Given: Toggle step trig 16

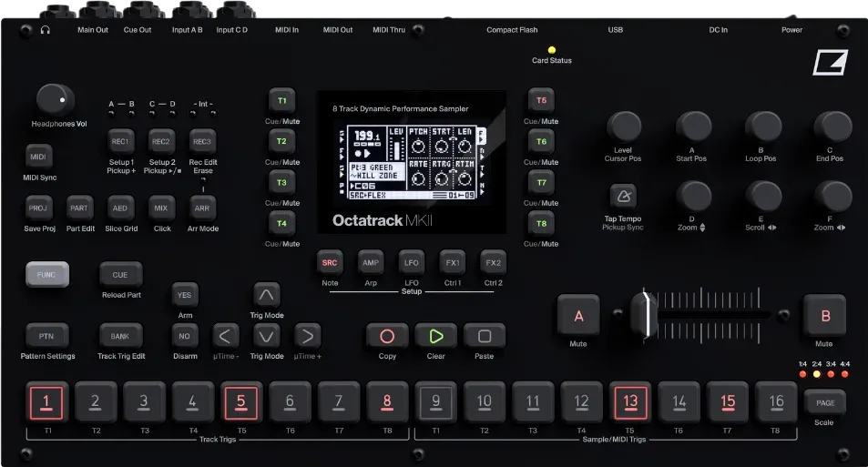Looking at the screenshot, I should 776,402.
